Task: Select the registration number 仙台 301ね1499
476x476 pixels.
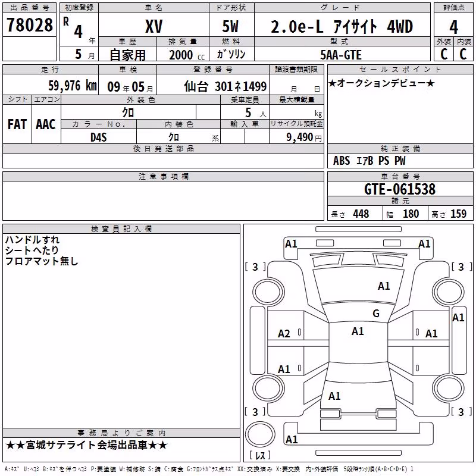Action: click(226, 86)
